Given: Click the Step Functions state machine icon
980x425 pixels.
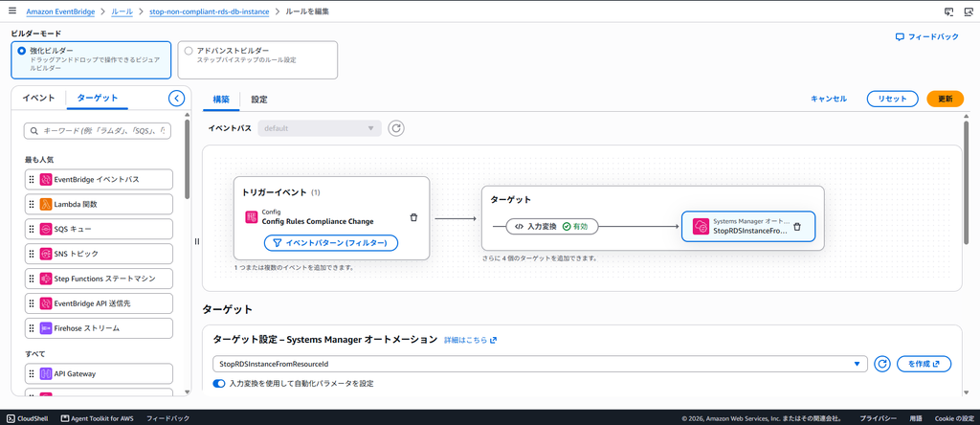Looking at the screenshot, I should [x=46, y=279].
